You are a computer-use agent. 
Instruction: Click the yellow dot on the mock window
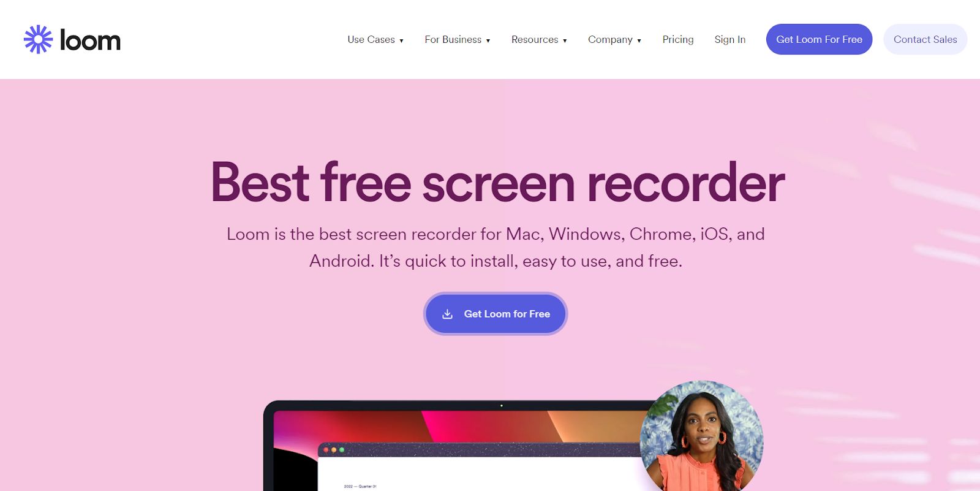[334, 450]
